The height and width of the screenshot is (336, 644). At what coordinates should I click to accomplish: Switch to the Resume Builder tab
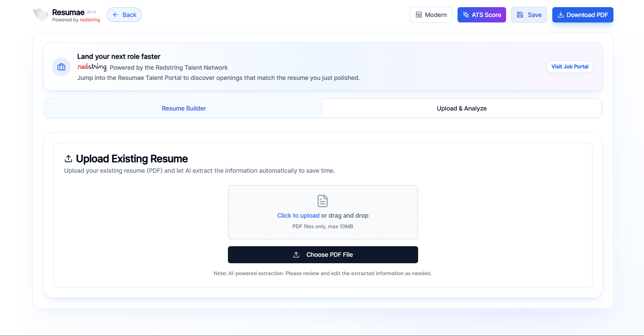click(x=183, y=108)
